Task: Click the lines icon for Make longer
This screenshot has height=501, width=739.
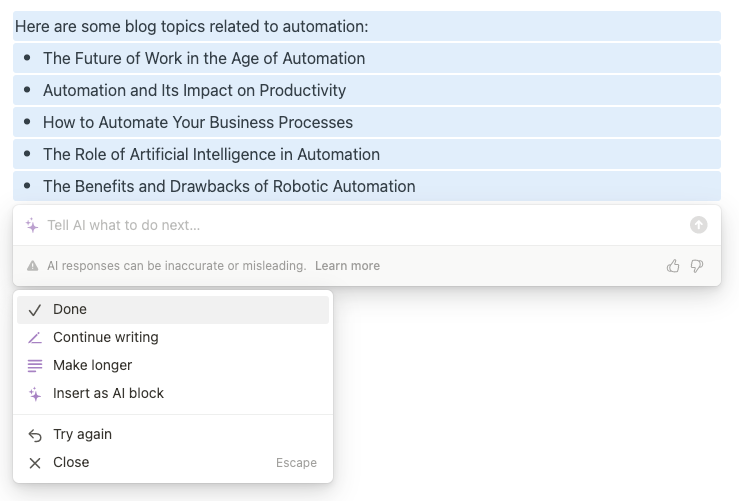Action: 35,366
